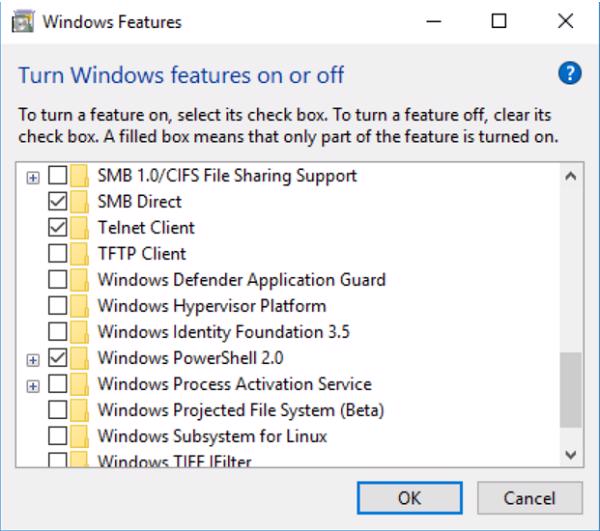
Task: Select the Windows Hypervisor Platform list item
Action: pyautogui.click(x=211, y=306)
